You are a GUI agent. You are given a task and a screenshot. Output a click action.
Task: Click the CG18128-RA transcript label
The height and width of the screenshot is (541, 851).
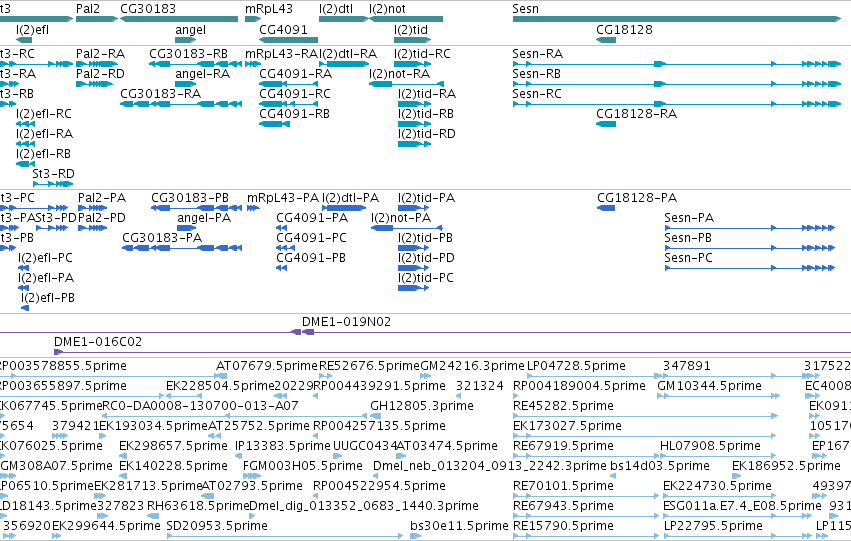coord(637,114)
